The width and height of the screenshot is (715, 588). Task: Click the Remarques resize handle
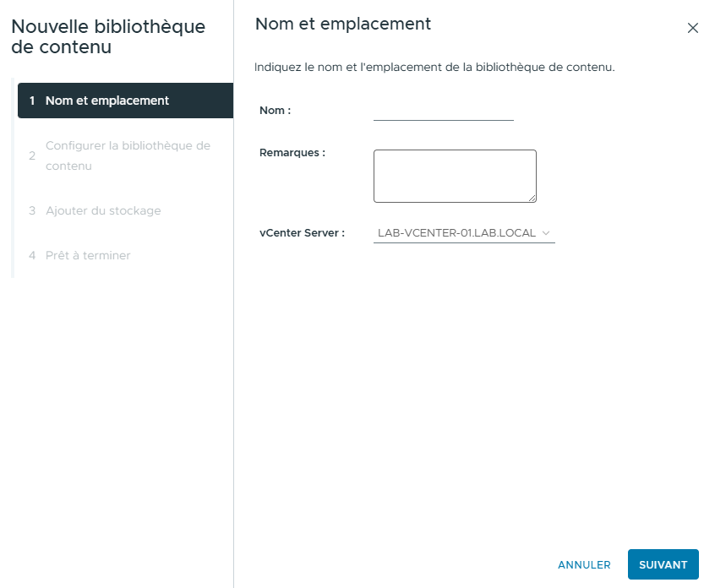pyautogui.click(x=532, y=198)
